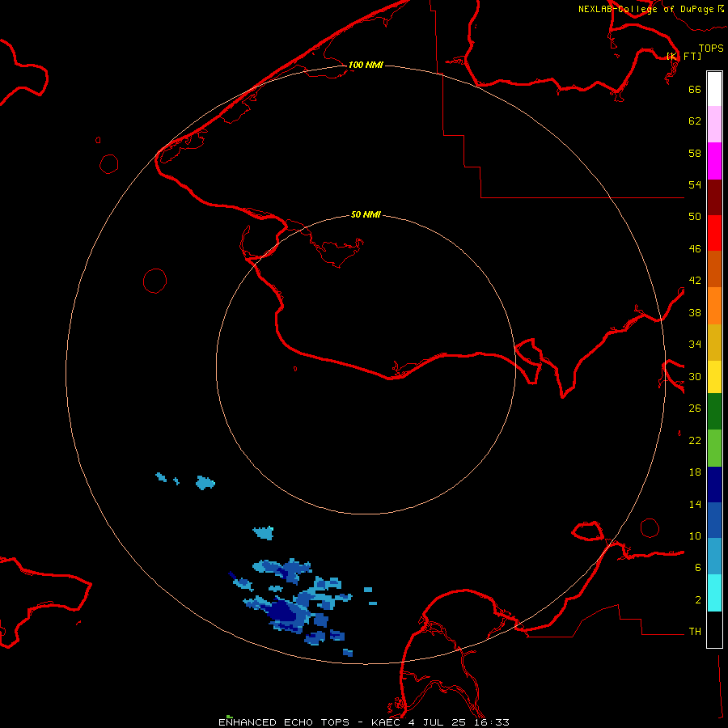728x728 pixels.
Task: Pick the light green legend swatch
Action: tap(714, 448)
